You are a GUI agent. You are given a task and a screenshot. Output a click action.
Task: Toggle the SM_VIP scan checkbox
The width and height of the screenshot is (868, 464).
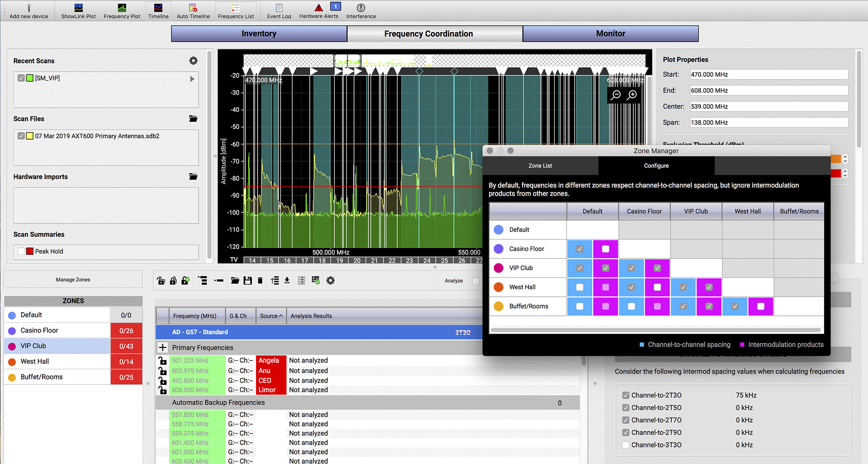click(21, 78)
